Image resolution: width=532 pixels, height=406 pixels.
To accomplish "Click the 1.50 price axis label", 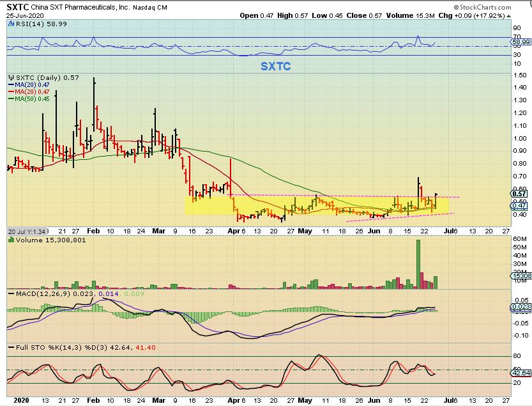I will tap(520, 75).
